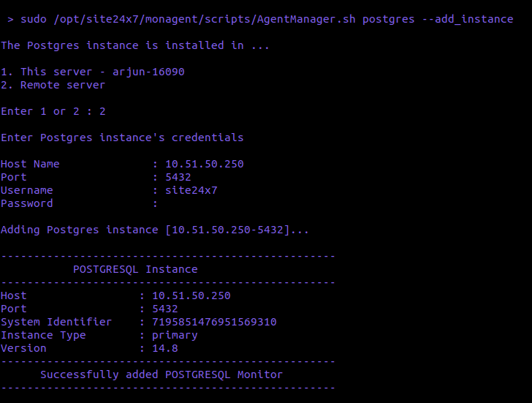Click the Instance Type value 'primary'
The width and height of the screenshot is (532, 403).
tap(175, 335)
